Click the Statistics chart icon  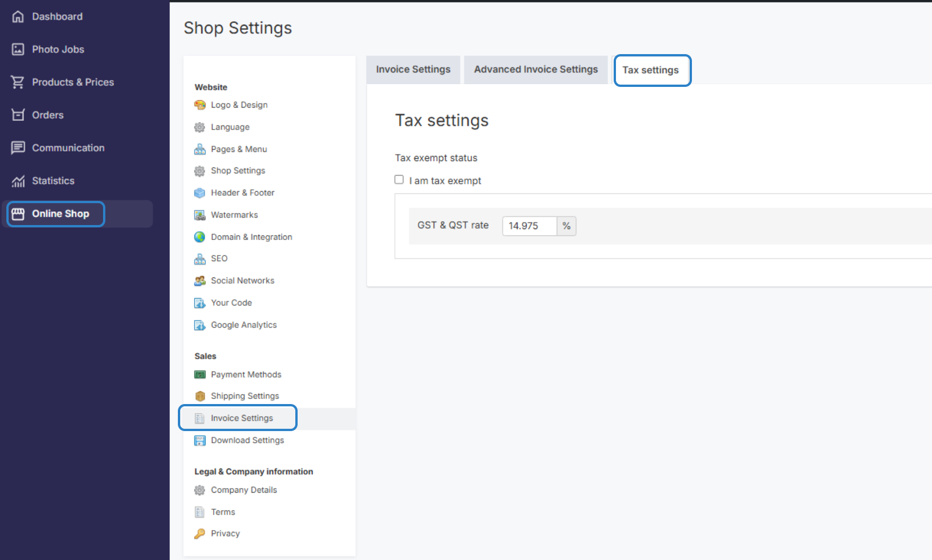click(18, 181)
